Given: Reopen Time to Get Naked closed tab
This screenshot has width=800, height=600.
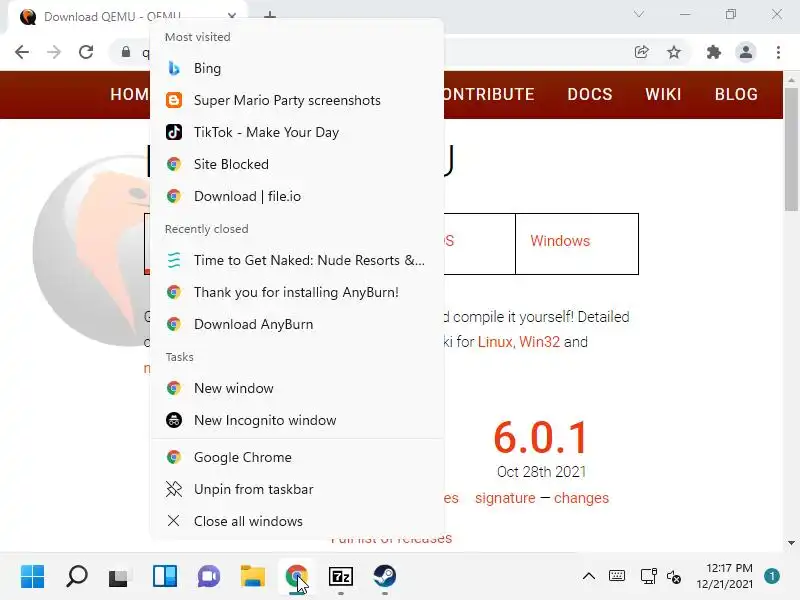Looking at the screenshot, I should click(x=297, y=260).
